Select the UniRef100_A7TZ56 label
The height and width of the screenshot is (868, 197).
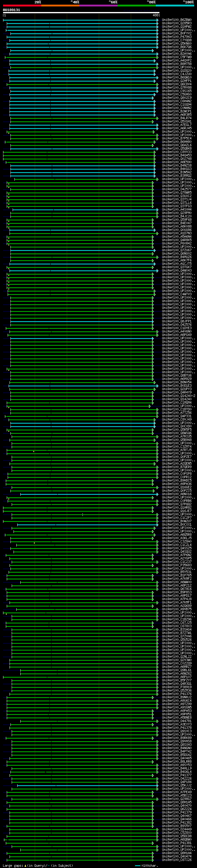coord(176,413)
